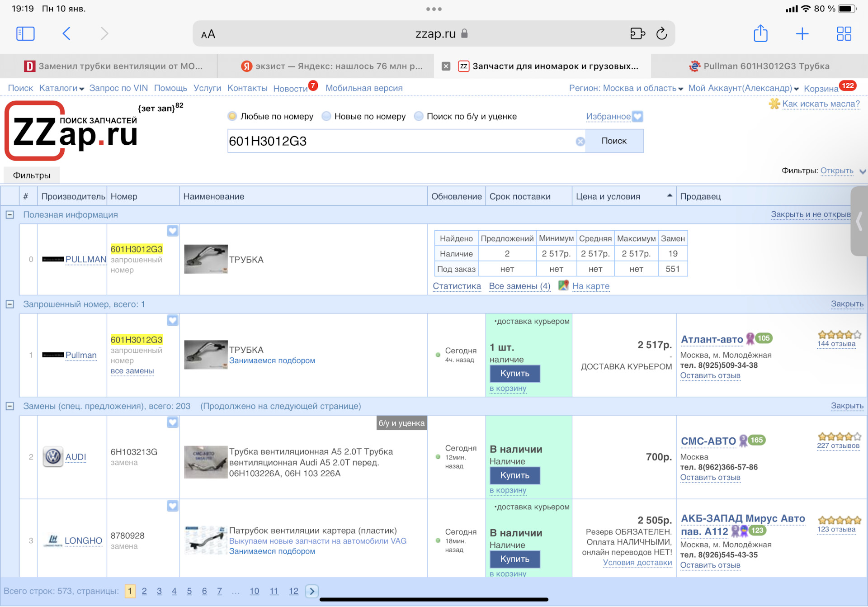Viewport: 868px width, 607px height.
Task: Switch to the экзист Яндекс tab
Action: tap(325, 66)
